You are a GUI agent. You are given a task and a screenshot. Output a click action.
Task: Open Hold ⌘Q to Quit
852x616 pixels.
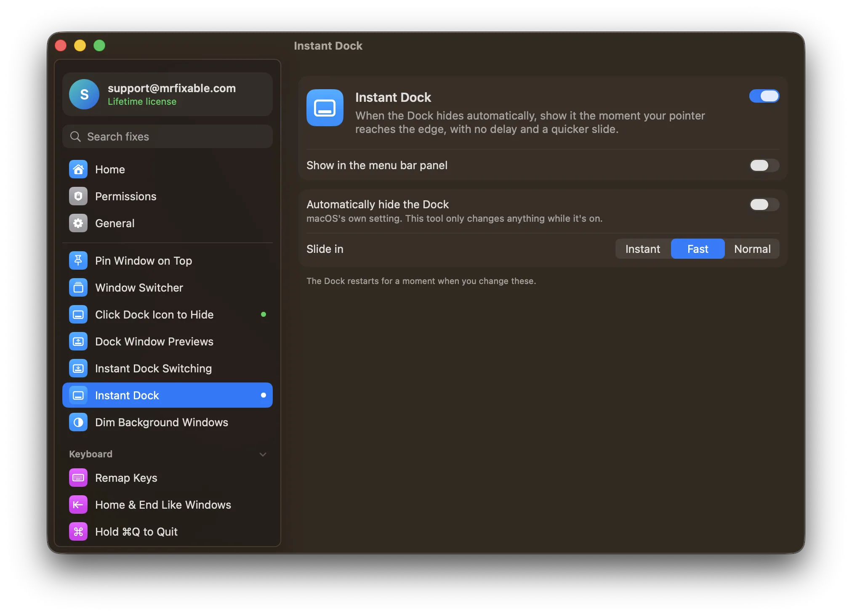168,532
